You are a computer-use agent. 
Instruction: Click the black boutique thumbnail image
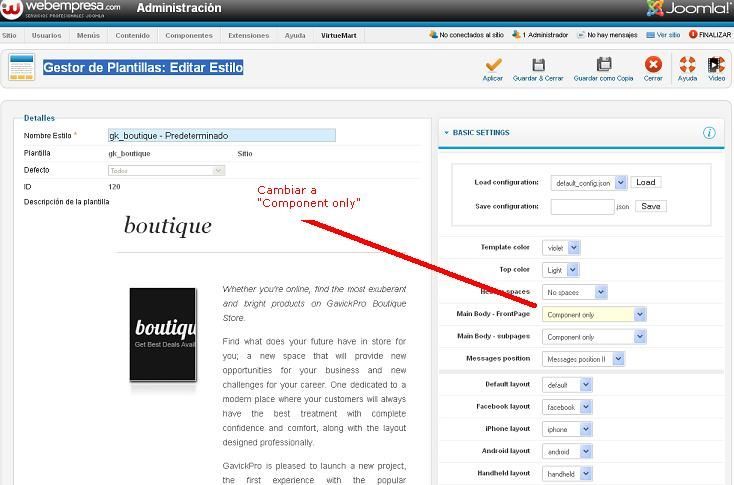click(x=163, y=334)
